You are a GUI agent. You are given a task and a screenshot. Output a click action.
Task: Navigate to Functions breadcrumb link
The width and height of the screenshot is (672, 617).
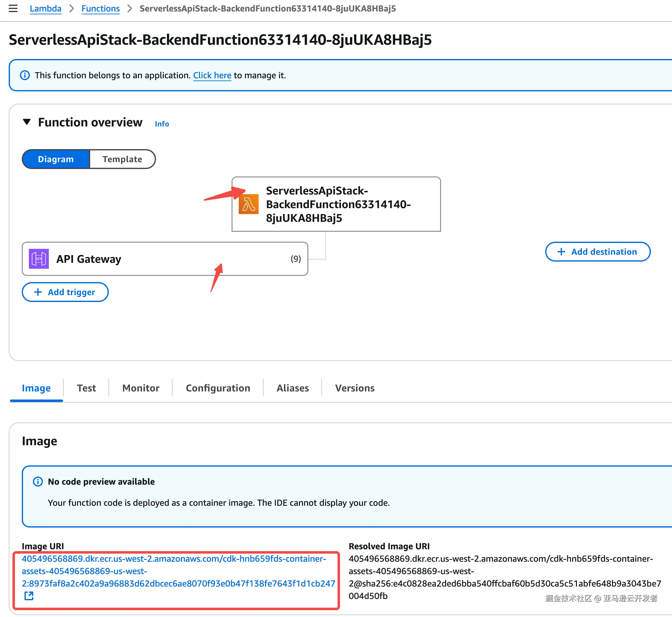tap(100, 8)
